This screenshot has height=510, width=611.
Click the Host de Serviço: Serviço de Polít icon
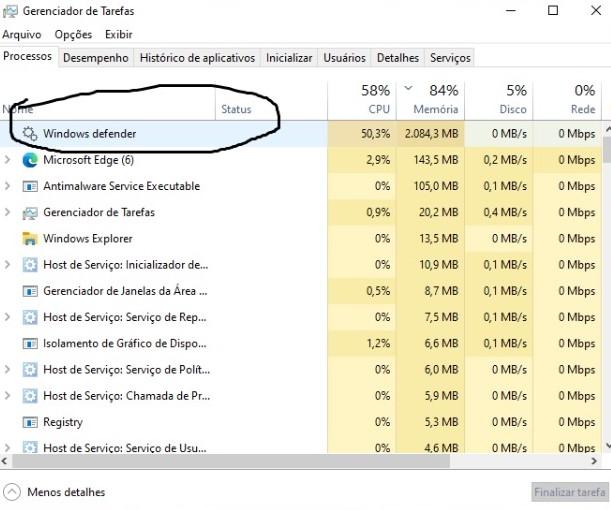30,370
